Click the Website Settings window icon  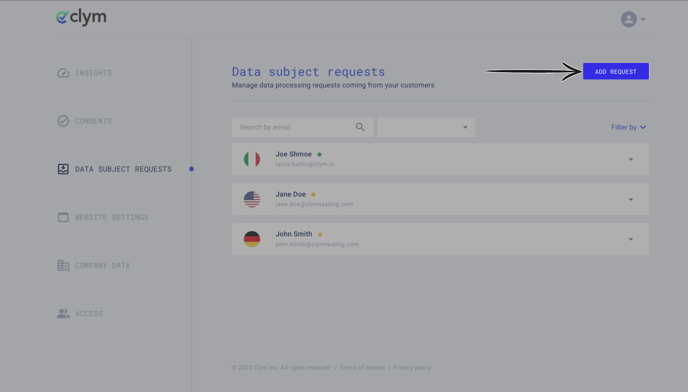click(63, 217)
